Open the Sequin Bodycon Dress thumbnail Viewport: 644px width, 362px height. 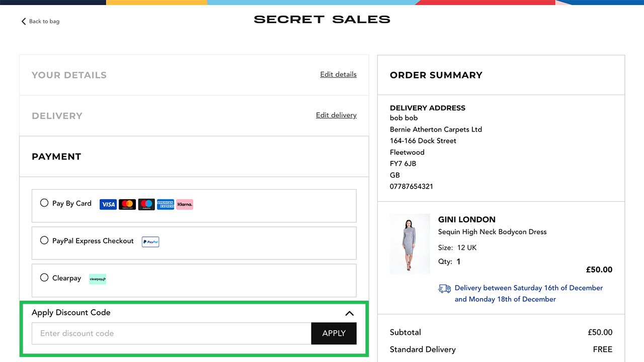[x=410, y=244]
